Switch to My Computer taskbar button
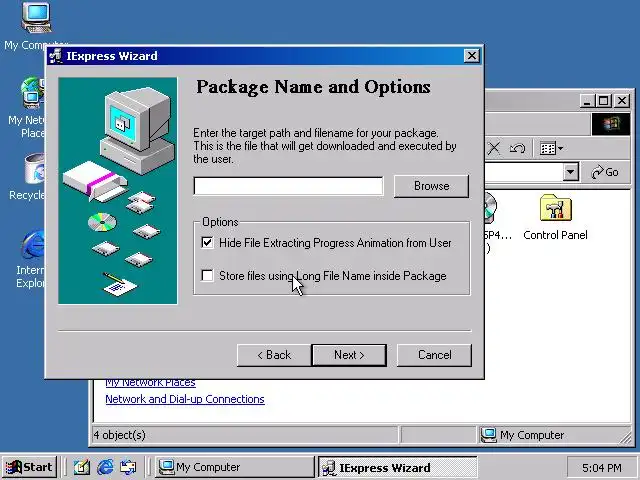Viewport: 640px width, 480px height. point(235,467)
